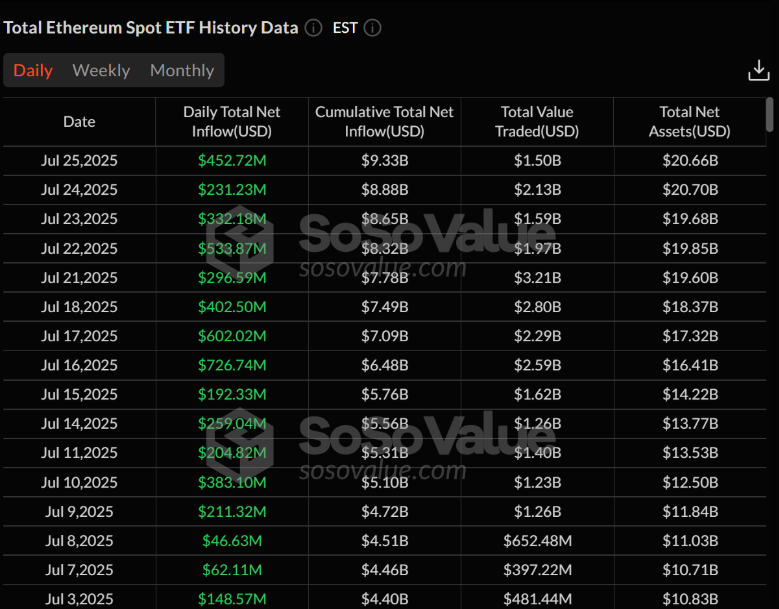
Task: Click the info icon beside EST
Action: point(372,28)
